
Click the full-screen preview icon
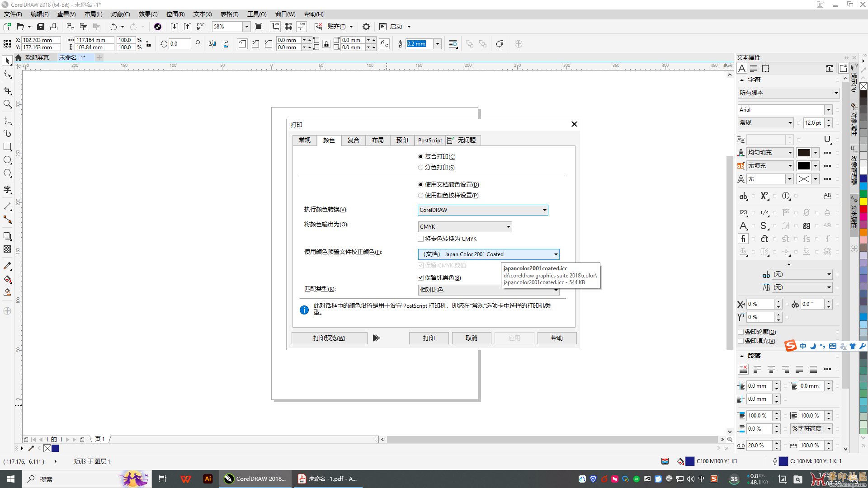pos(259,27)
